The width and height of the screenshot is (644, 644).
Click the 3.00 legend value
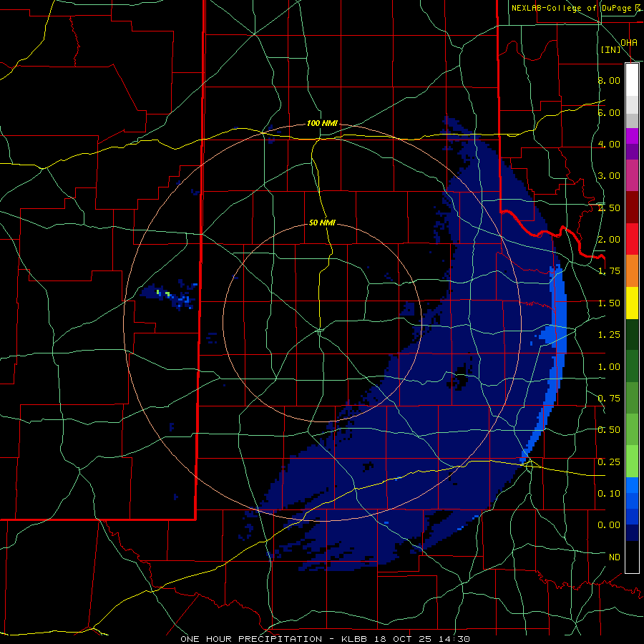click(x=609, y=176)
